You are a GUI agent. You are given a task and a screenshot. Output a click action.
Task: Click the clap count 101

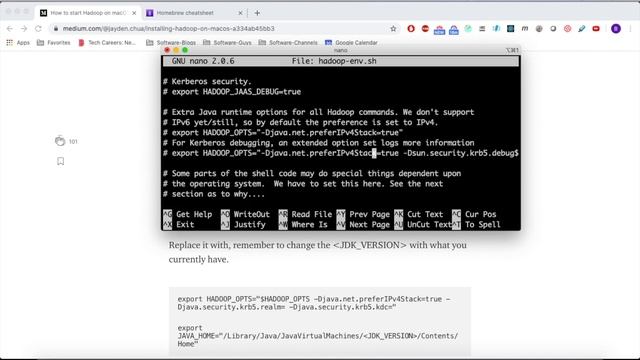click(73, 142)
